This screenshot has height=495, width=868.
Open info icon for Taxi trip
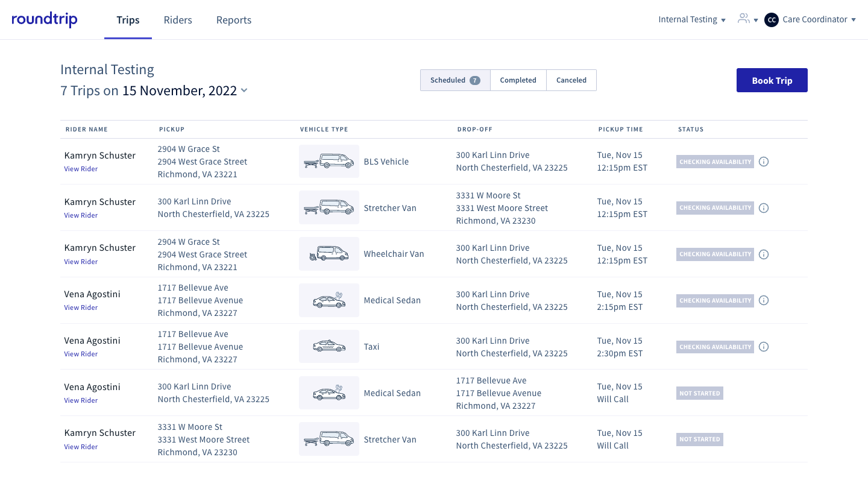click(x=764, y=347)
